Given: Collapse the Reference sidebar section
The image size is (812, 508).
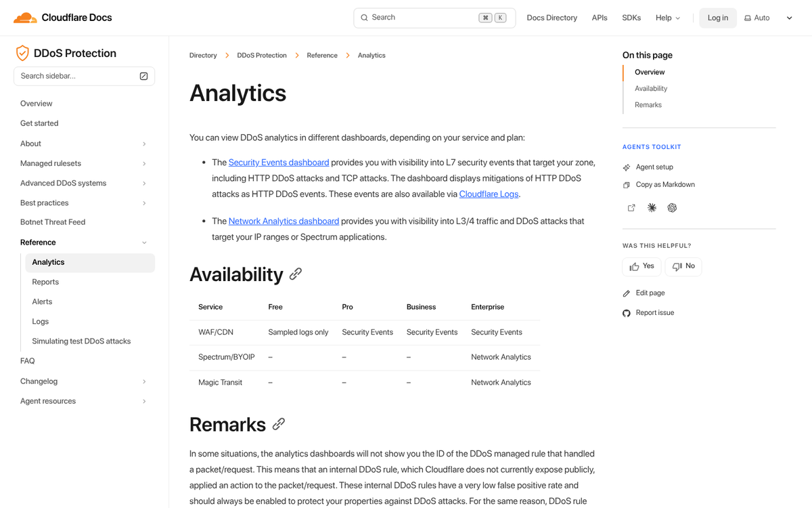Looking at the screenshot, I should pos(144,242).
